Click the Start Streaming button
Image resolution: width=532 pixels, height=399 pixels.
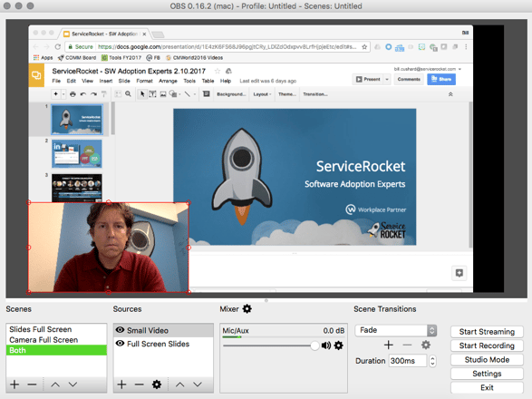pos(487,332)
